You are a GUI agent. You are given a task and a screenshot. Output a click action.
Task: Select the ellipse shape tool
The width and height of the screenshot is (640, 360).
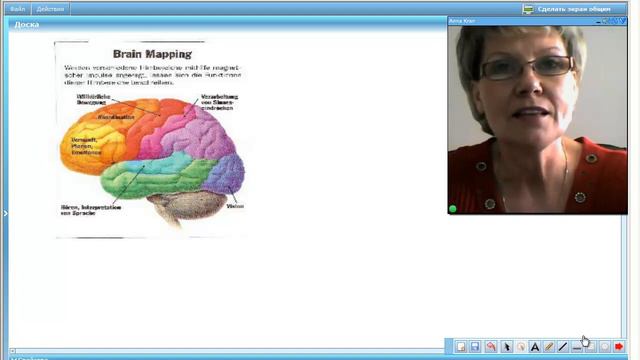point(604,347)
